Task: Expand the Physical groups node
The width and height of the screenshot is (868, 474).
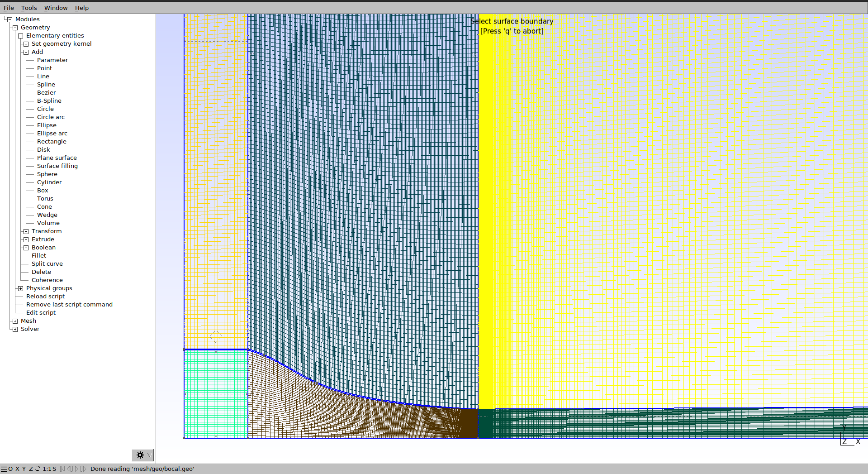Action: pos(20,288)
